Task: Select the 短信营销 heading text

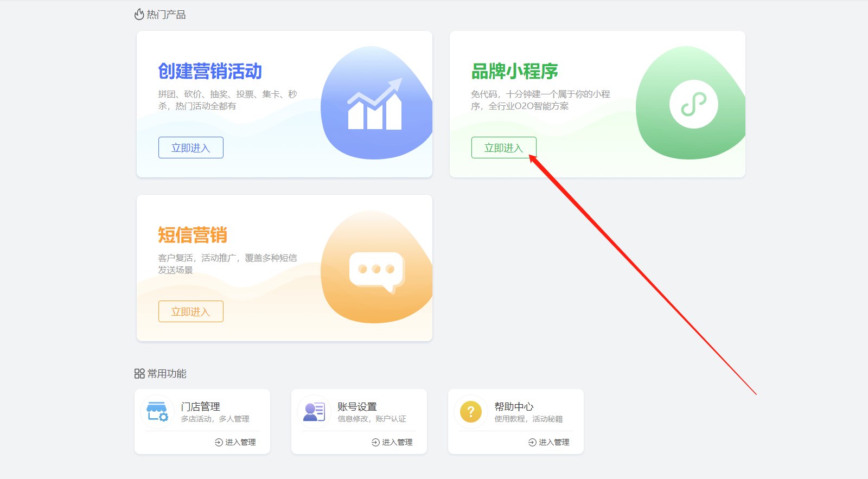Action: (193, 235)
